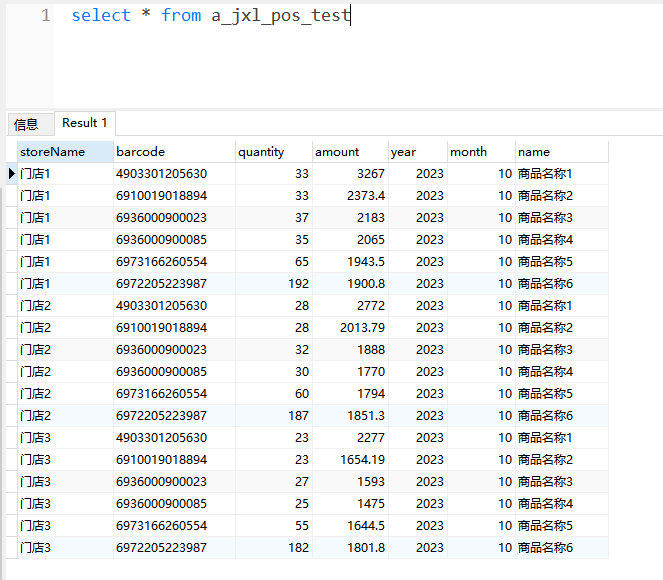Select amount cell 1801.8
The width and height of the screenshot is (663, 580).
click(350, 547)
